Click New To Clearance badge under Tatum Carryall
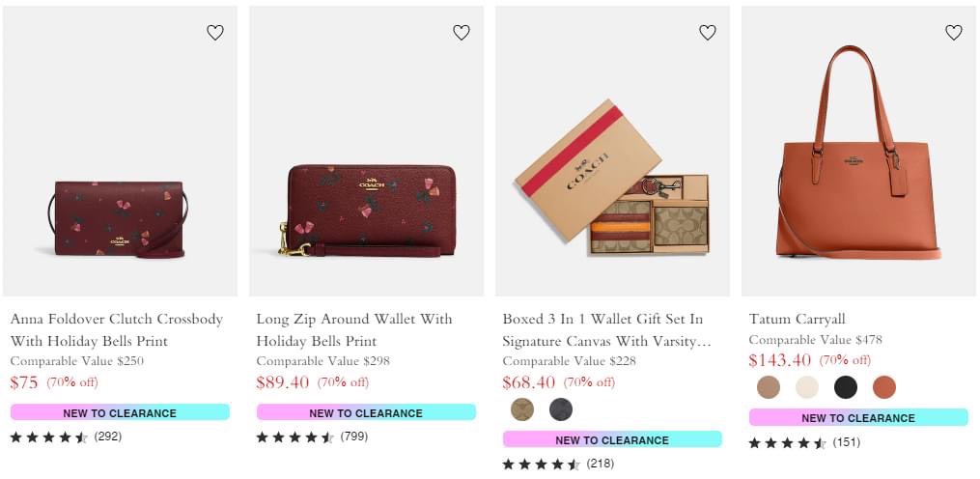The image size is (980, 479). [858, 418]
